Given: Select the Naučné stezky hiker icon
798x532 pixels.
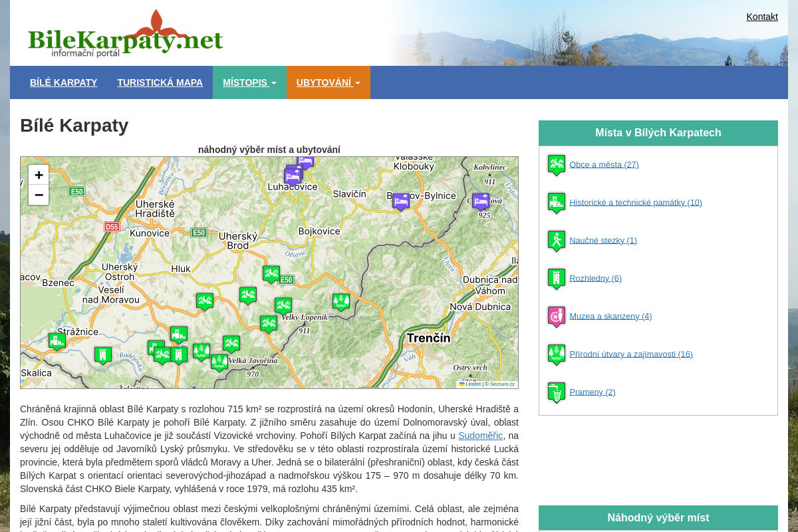Looking at the screenshot, I should (x=556, y=240).
